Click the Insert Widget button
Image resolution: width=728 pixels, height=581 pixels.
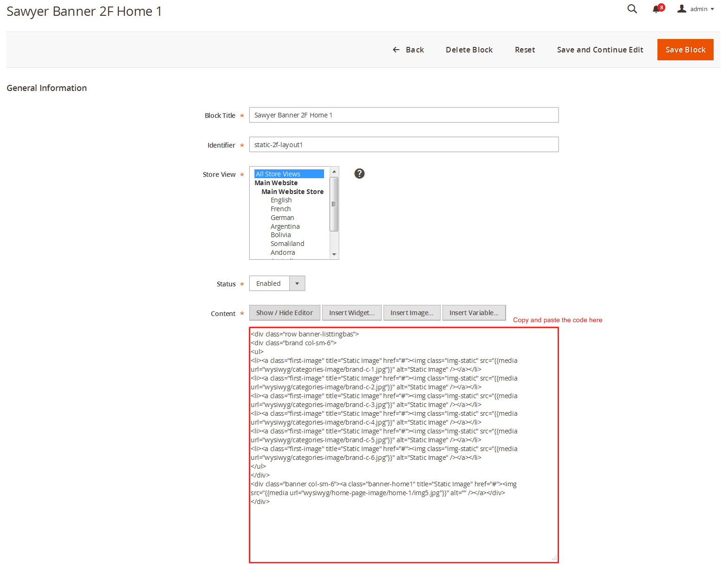click(352, 313)
